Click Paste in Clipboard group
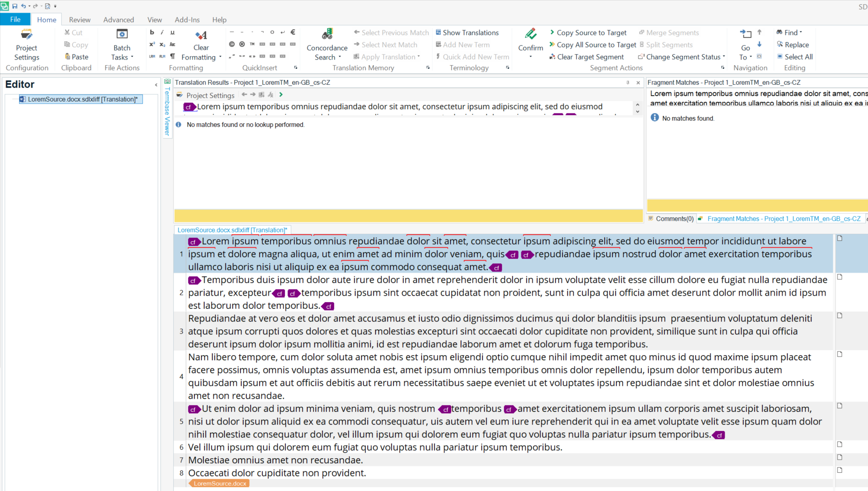868x491 pixels. [76, 57]
